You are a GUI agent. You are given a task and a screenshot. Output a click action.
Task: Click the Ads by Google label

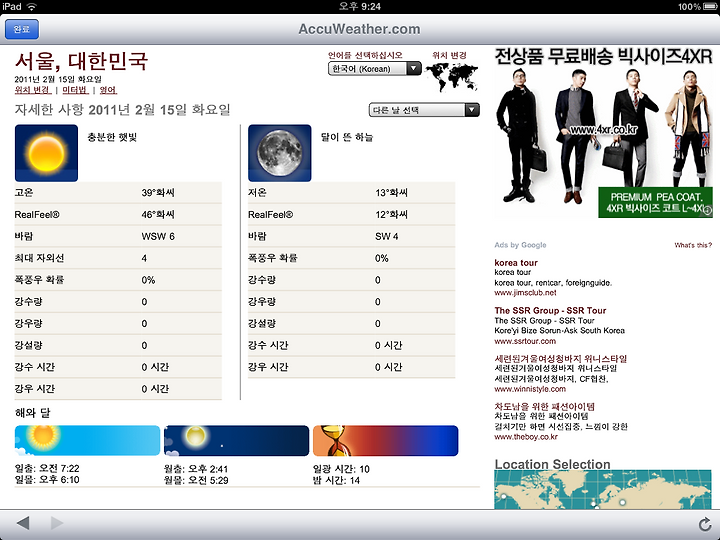pos(520,245)
